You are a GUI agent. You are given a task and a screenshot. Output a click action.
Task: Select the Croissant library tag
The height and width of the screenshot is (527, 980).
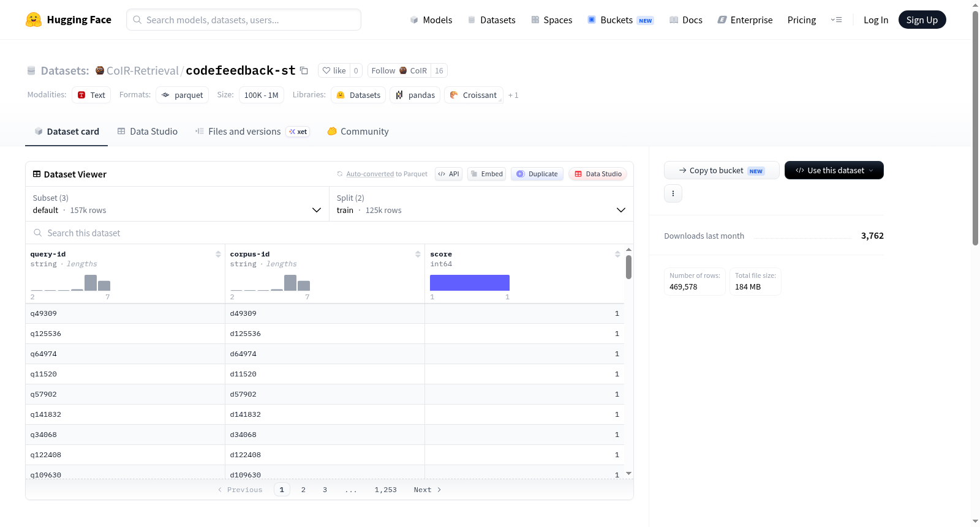(473, 95)
